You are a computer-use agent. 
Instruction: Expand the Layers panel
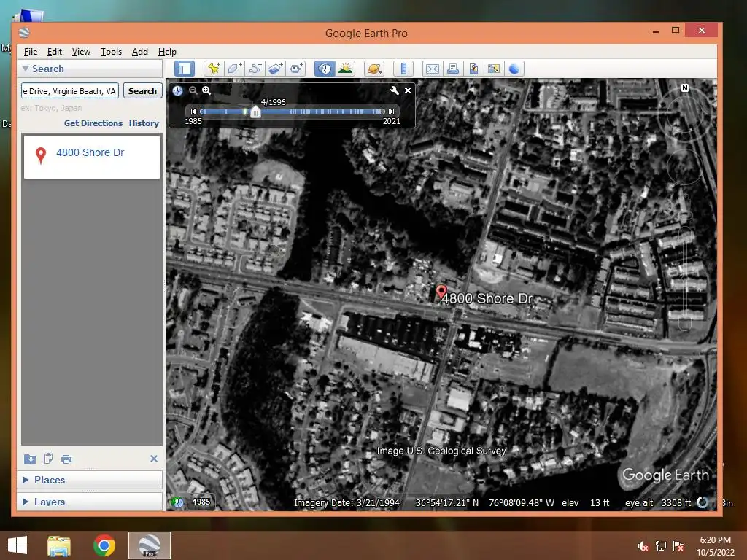pos(26,502)
